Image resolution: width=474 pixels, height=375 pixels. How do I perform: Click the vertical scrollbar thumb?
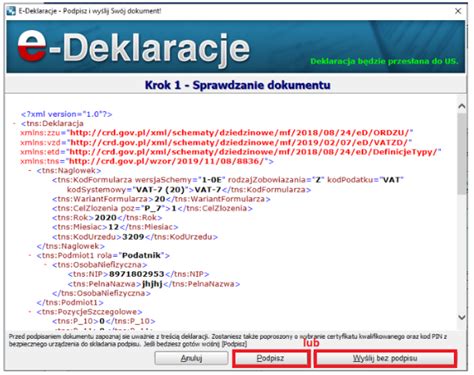(462, 153)
